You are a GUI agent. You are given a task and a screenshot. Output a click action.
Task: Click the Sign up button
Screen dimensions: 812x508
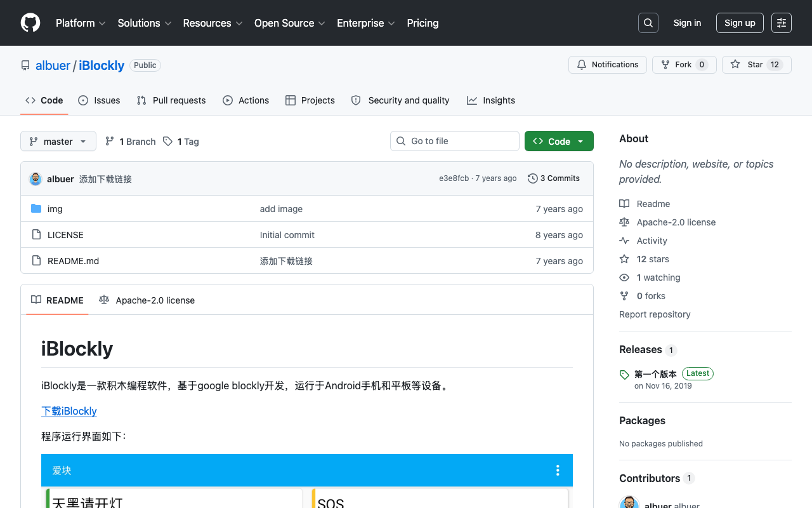[x=740, y=23]
